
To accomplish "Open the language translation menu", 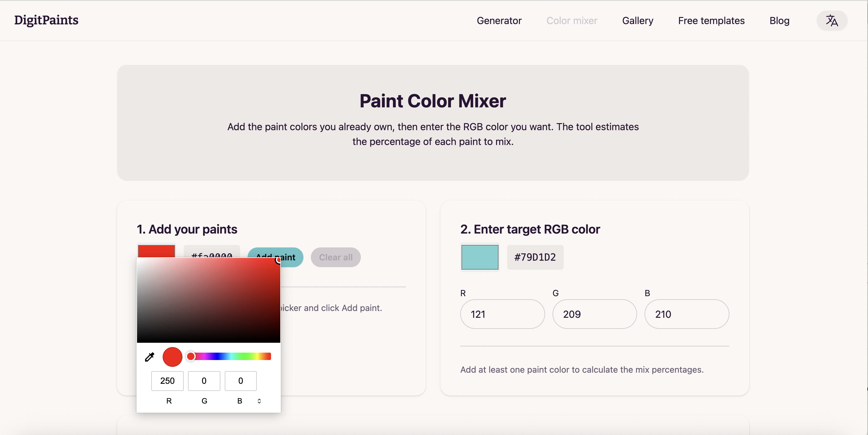I will click(x=832, y=21).
